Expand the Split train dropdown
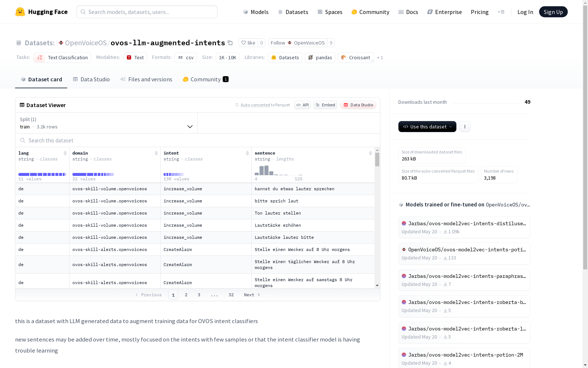588x368 pixels. tap(107, 123)
